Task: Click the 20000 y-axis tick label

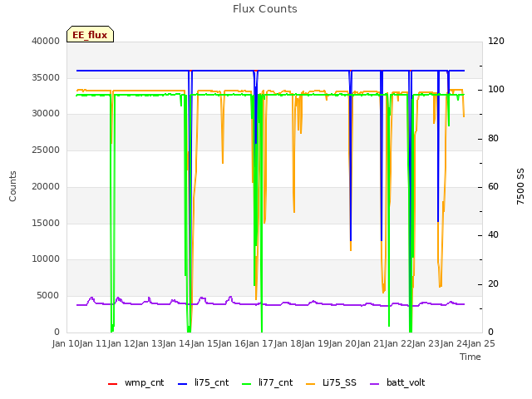Action: coord(46,186)
